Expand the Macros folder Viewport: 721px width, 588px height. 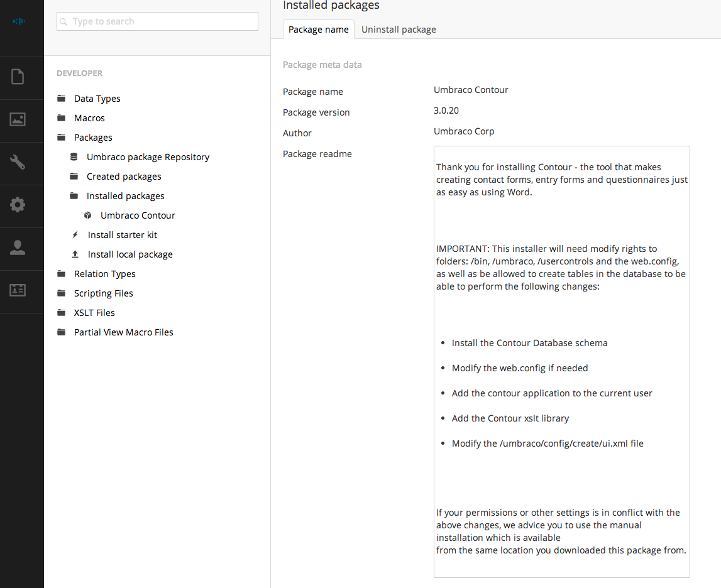click(x=61, y=118)
